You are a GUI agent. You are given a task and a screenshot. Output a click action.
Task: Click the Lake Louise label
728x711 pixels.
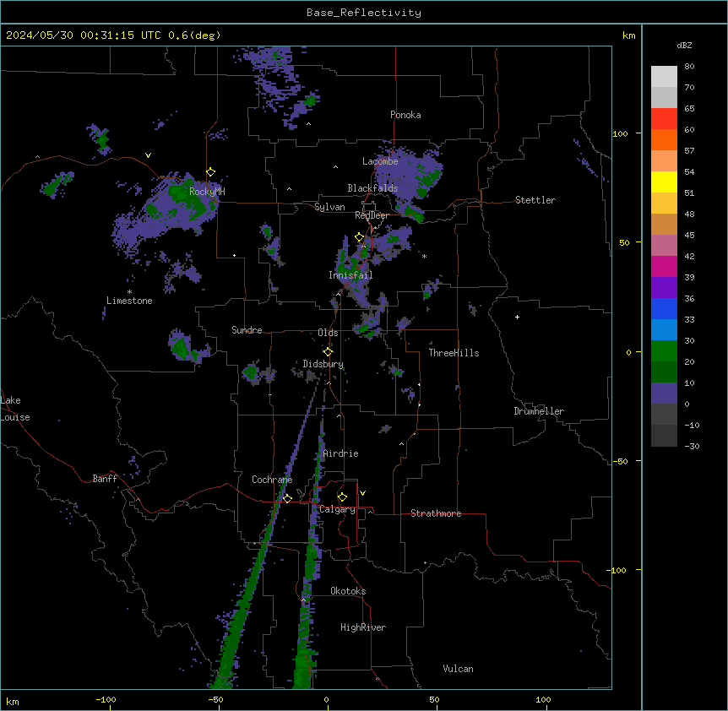pyautogui.click(x=15, y=409)
